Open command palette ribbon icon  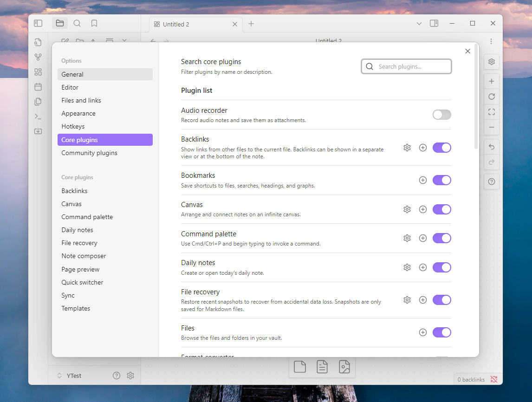[x=38, y=117]
